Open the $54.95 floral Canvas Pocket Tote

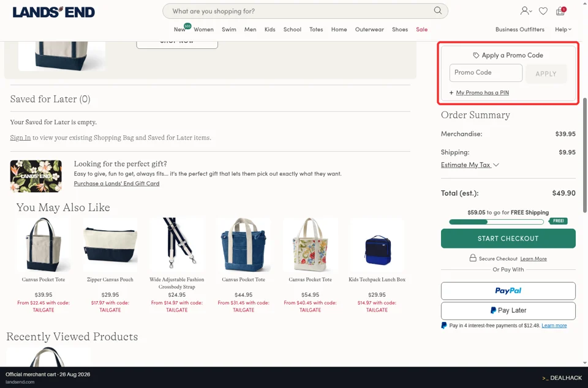tap(310, 245)
